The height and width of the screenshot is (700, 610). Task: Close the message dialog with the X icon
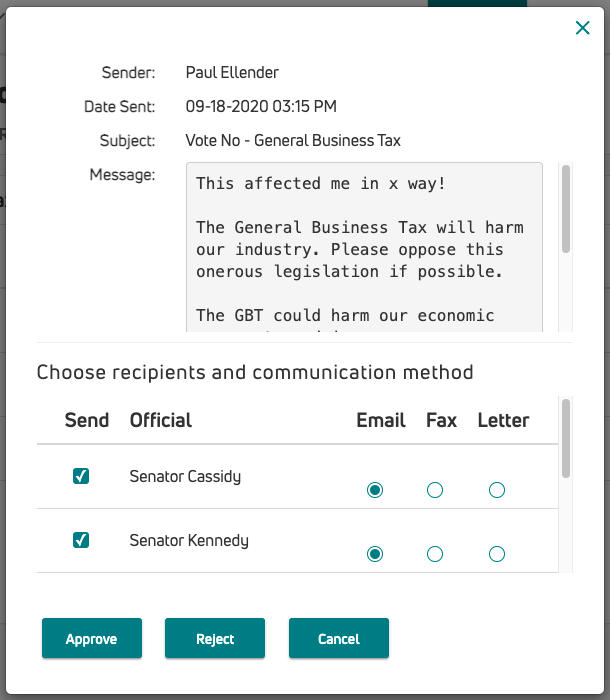(x=583, y=29)
